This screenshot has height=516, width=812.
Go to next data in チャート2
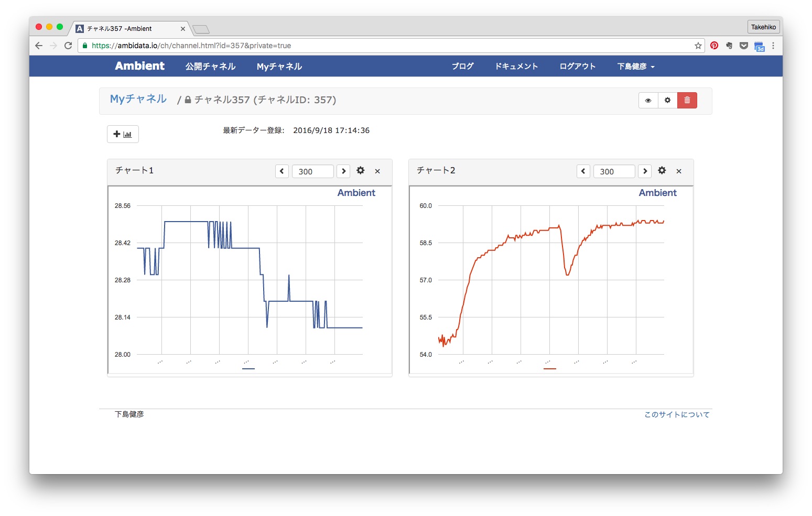point(645,171)
